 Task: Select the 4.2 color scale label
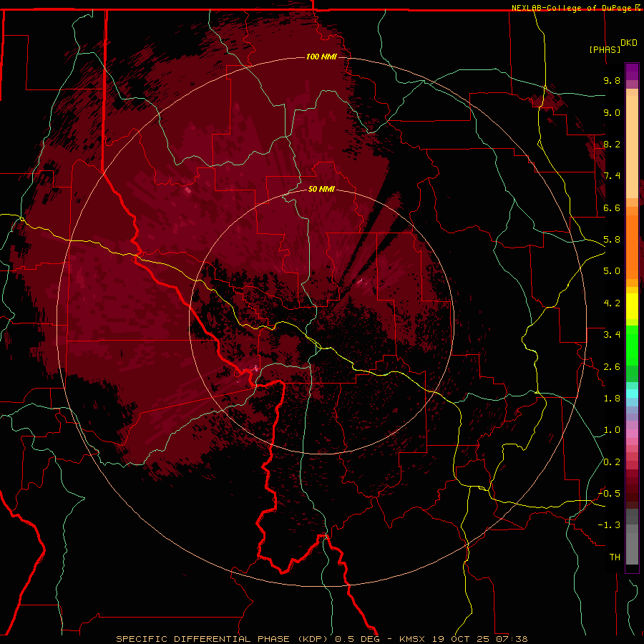pos(612,303)
